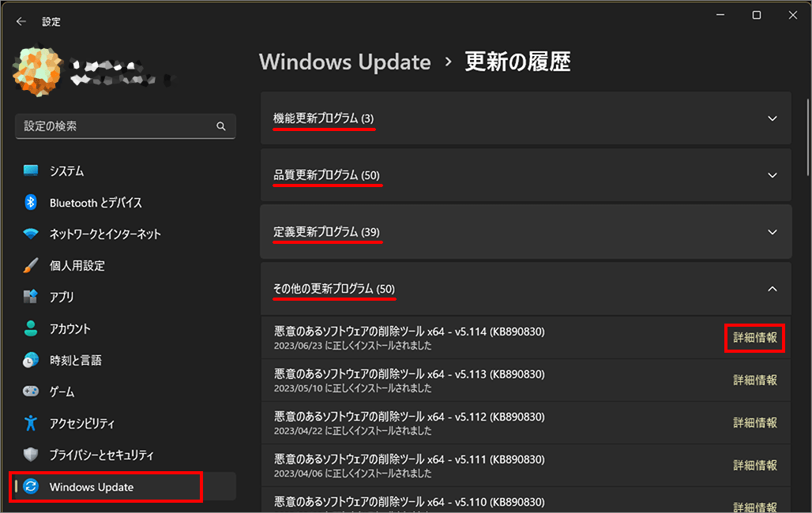The height and width of the screenshot is (513, 812).
Task: Go to Bluetooth とデバイス settings
Action: point(96,202)
